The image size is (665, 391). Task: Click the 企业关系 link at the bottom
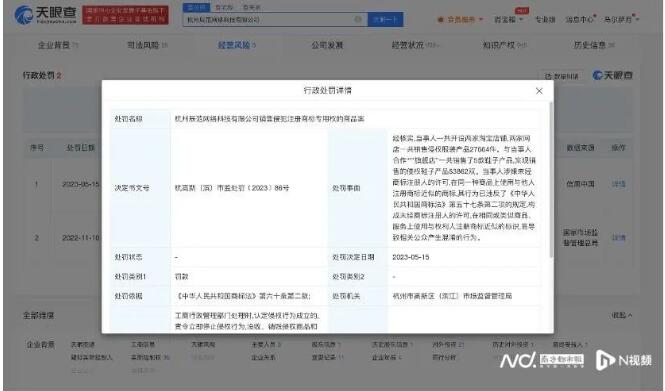(263, 357)
